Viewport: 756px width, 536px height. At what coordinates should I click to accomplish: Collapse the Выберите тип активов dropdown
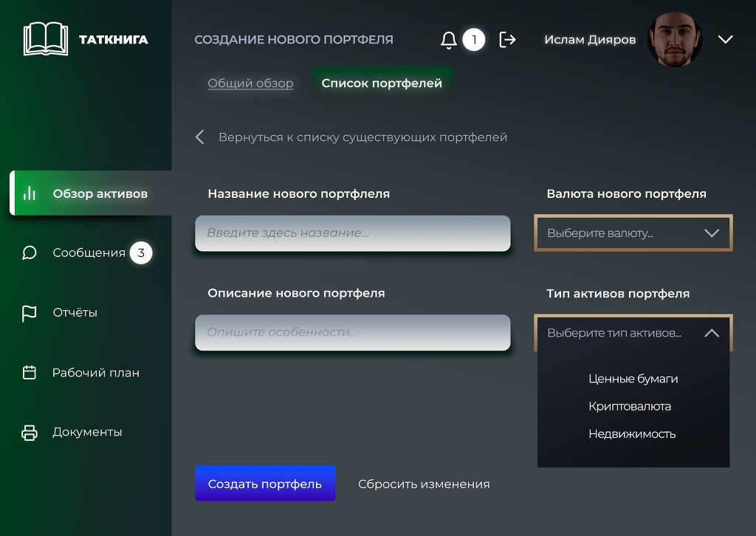633,332
